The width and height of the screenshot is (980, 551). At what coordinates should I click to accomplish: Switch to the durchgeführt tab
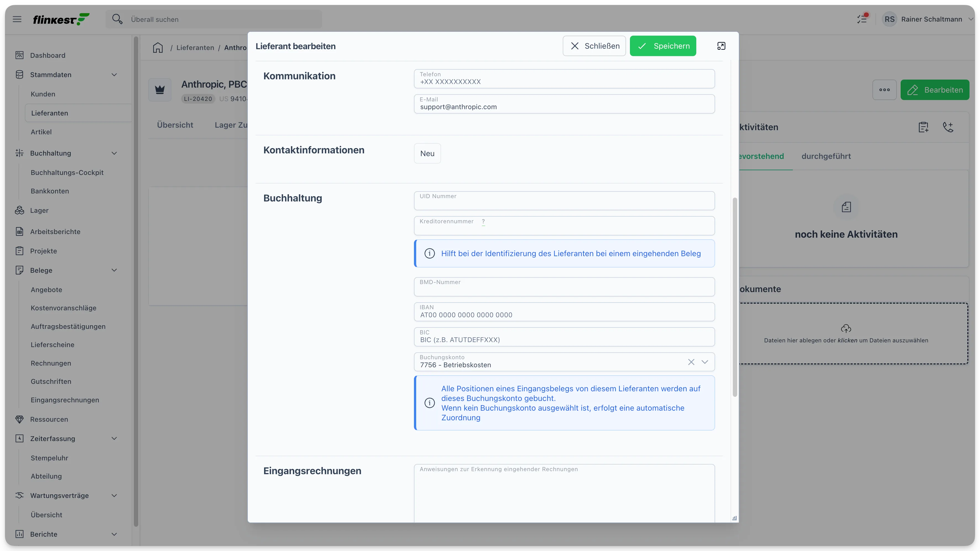click(826, 156)
